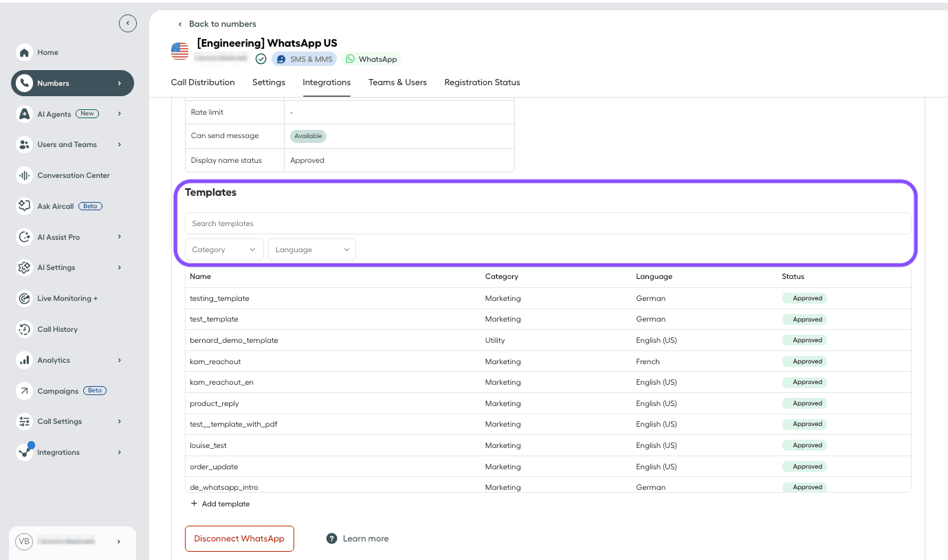Click the WhatsApp logo badge
Viewport: 948px width, 560px height.
tap(371, 59)
